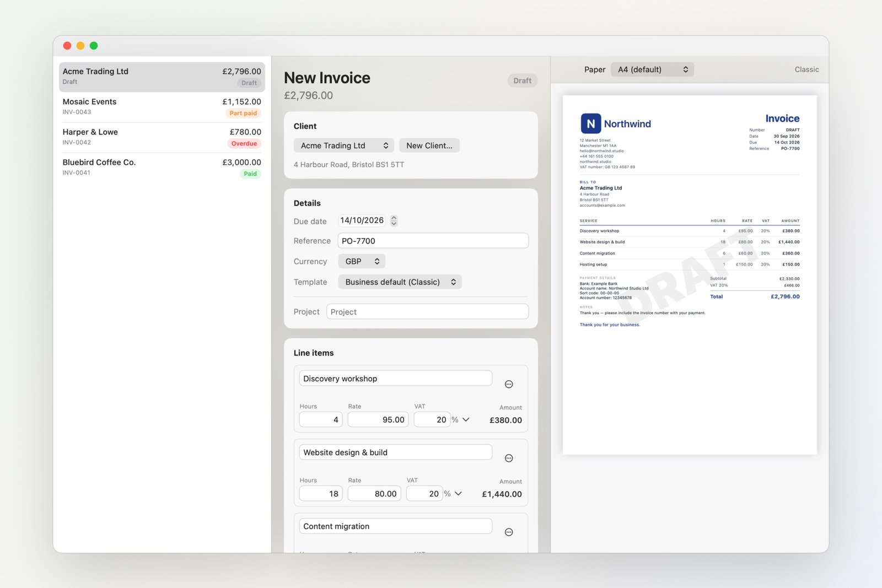The height and width of the screenshot is (588, 882).
Task: Click the Northwind logo in invoice preview
Action: (x=616, y=123)
